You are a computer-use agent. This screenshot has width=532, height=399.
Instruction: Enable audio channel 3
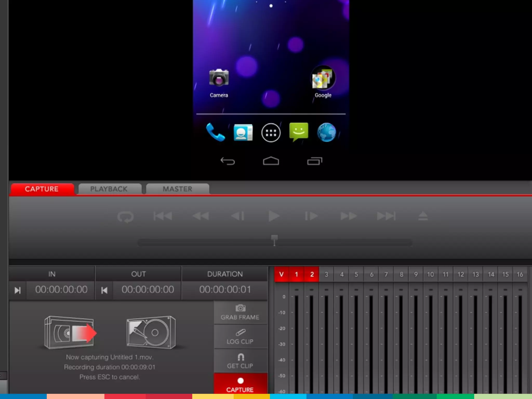point(327,274)
